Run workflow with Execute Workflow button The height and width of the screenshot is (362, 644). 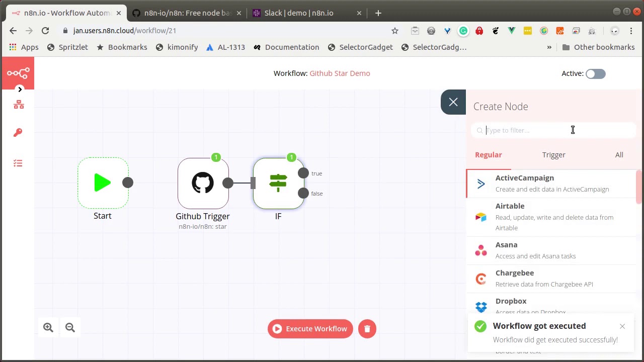tap(310, 329)
